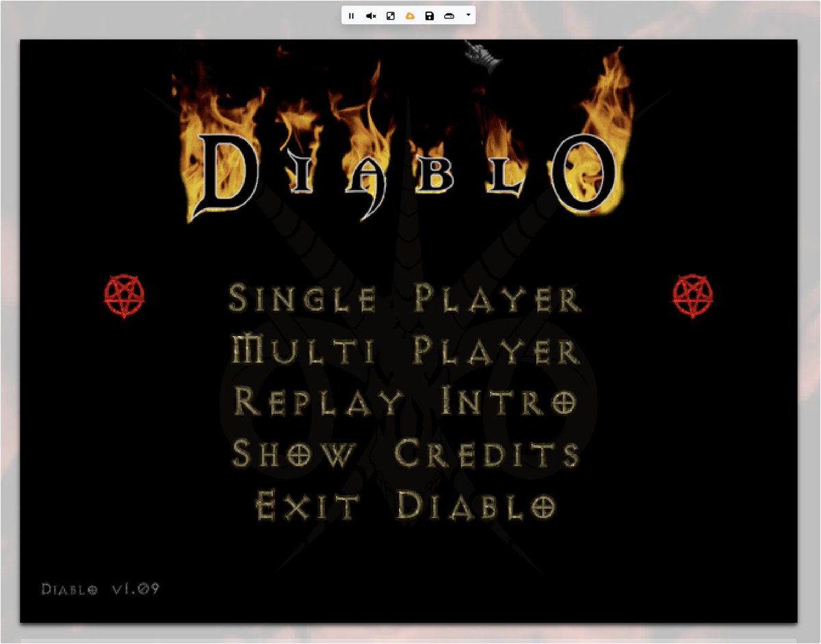Select Replay Intro from the menu

point(405,402)
